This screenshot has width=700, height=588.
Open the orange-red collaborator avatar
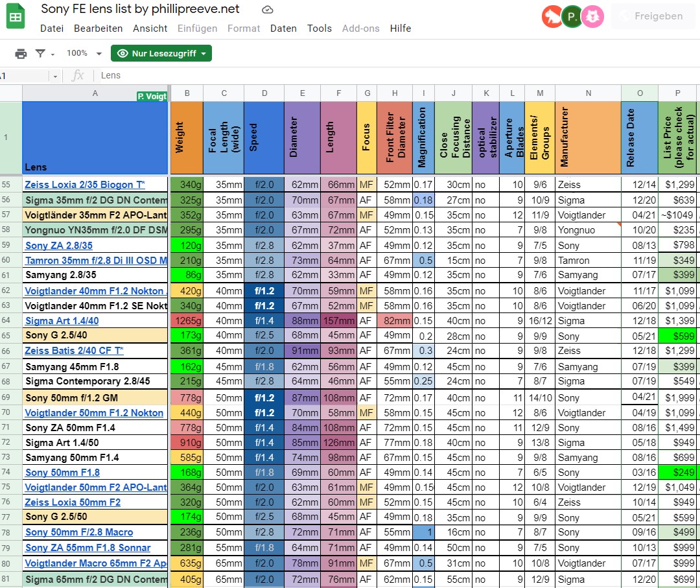pyautogui.click(x=552, y=17)
